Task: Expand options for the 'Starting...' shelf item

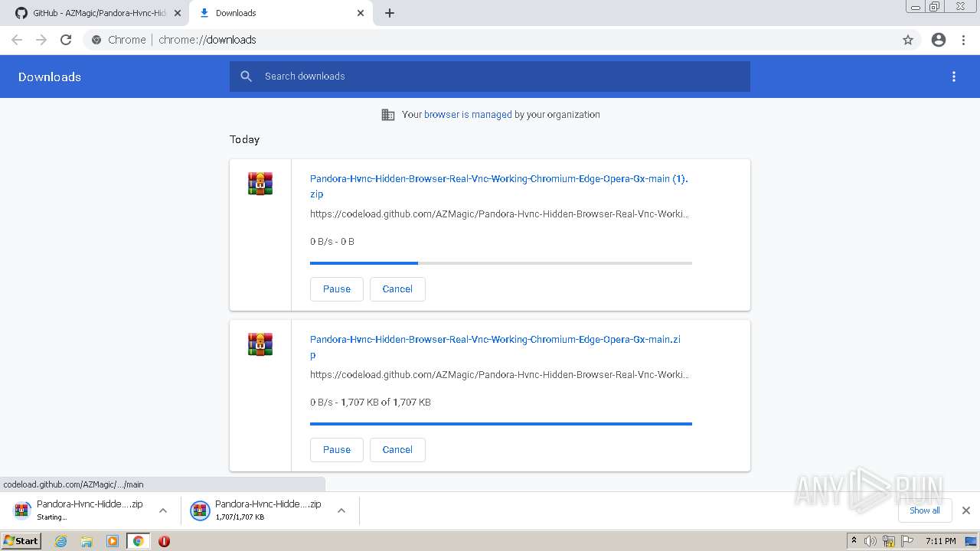Action: pyautogui.click(x=163, y=510)
